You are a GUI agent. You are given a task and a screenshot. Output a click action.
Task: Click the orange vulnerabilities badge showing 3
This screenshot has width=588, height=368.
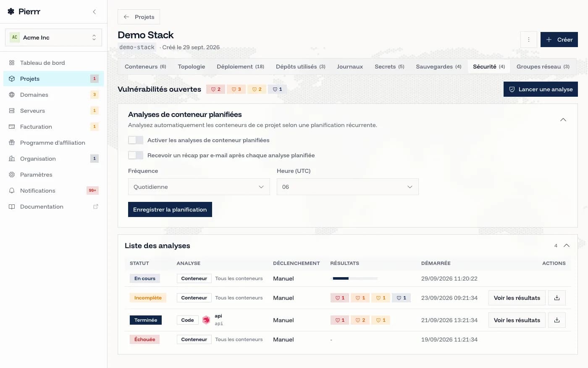[x=236, y=89]
